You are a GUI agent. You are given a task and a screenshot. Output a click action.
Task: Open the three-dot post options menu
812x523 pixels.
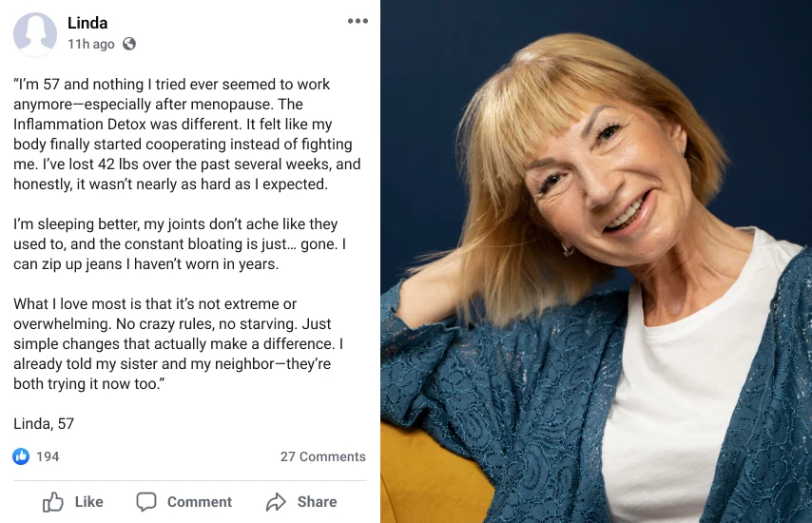tap(358, 22)
